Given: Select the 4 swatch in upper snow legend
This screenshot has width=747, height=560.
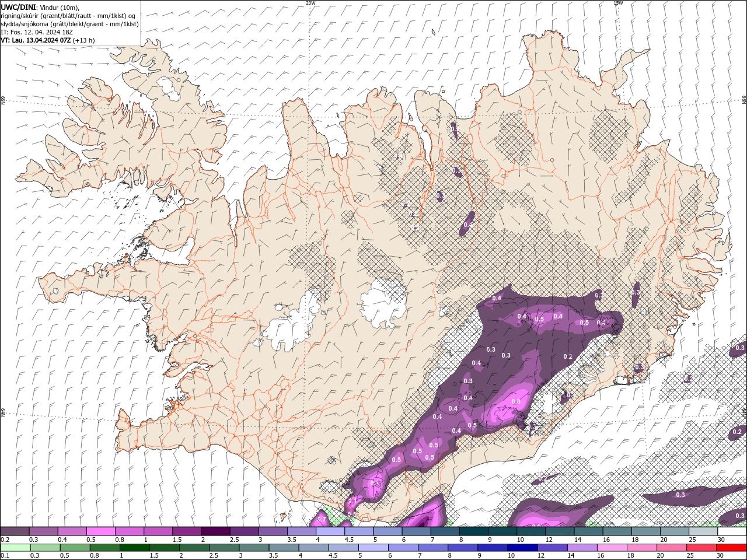Looking at the screenshot, I should tap(330, 531).
